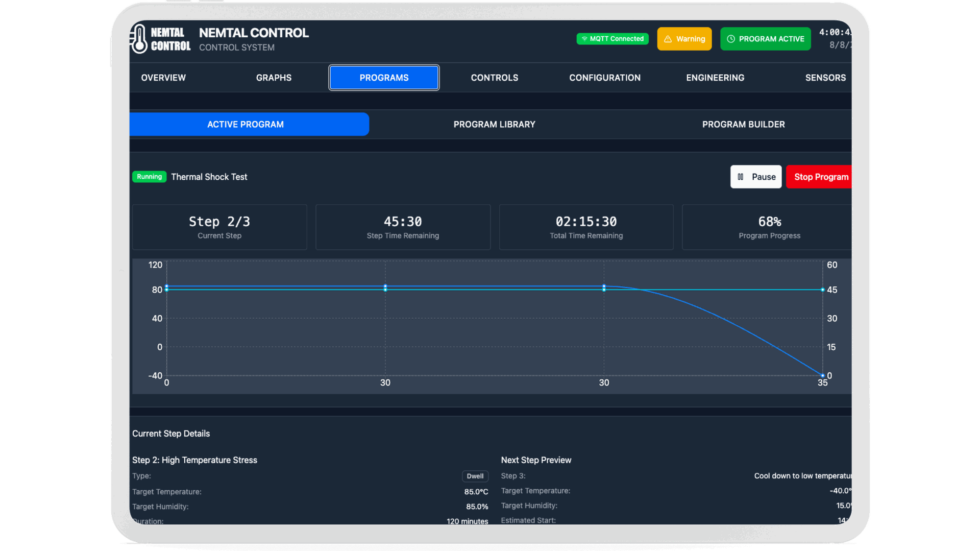Go to the Controls tab
The height and width of the screenshot is (551, 980).
click(494, 78)
